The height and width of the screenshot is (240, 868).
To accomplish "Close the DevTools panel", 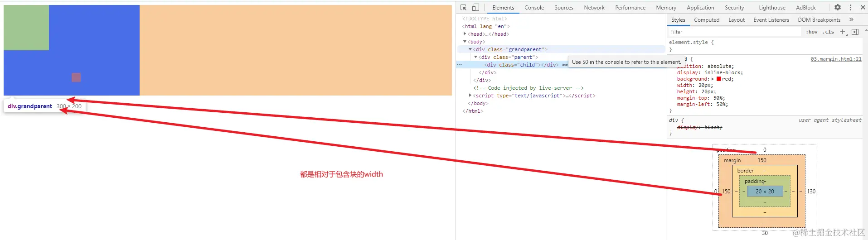I will click(x=863, y=7).
